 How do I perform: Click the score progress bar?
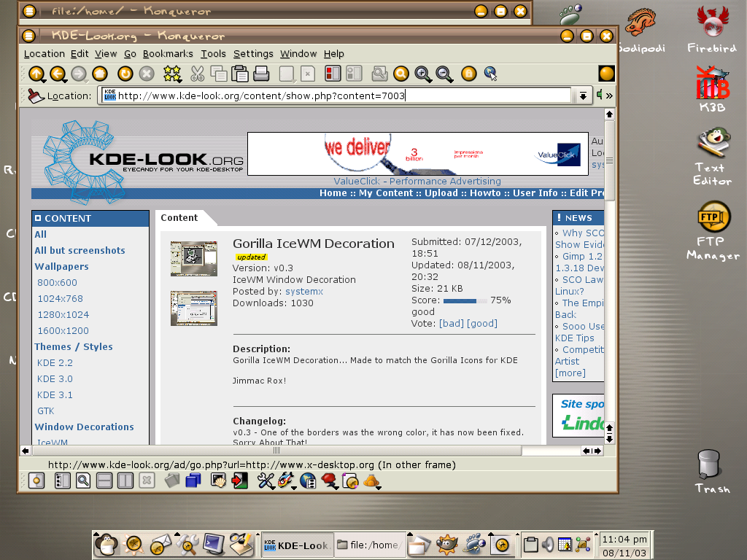pos(465,301)
